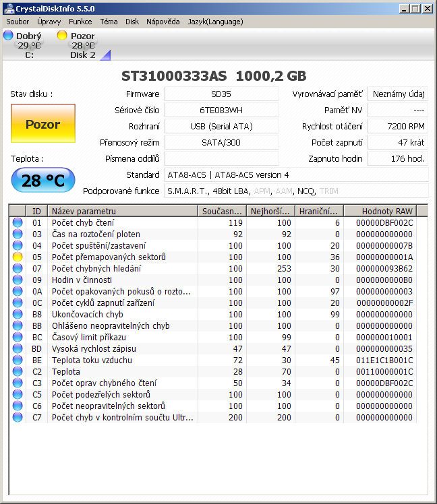The height and width of the screenshot is (504, 437).
Task: Click status orb for attribute 0C
Action: point(18,303)
